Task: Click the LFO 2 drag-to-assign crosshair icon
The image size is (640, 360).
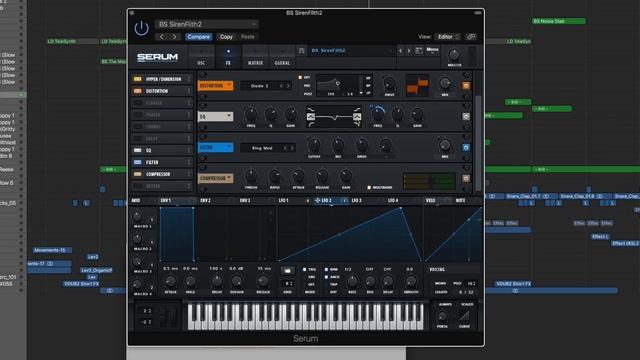Action: (318, 200)
